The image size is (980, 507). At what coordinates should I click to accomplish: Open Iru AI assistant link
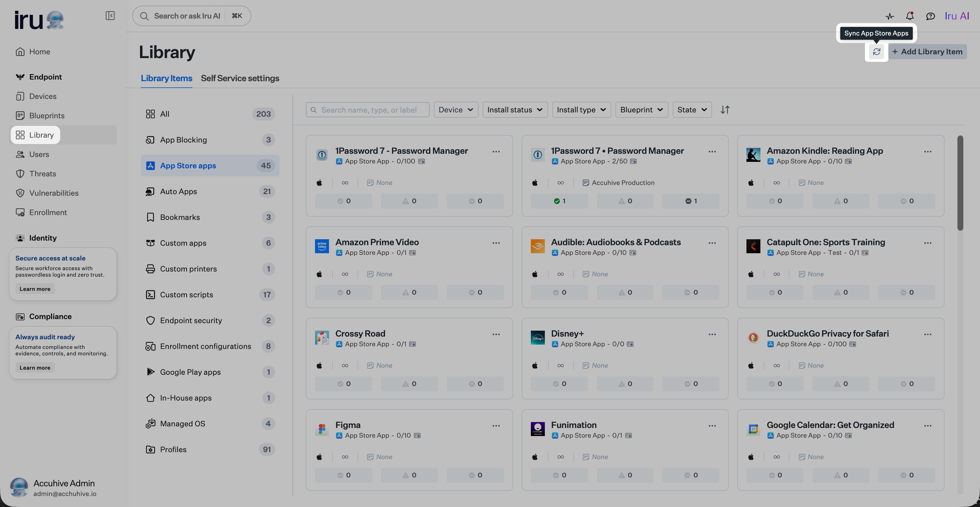pyautogui.click(x=957, y=16)
